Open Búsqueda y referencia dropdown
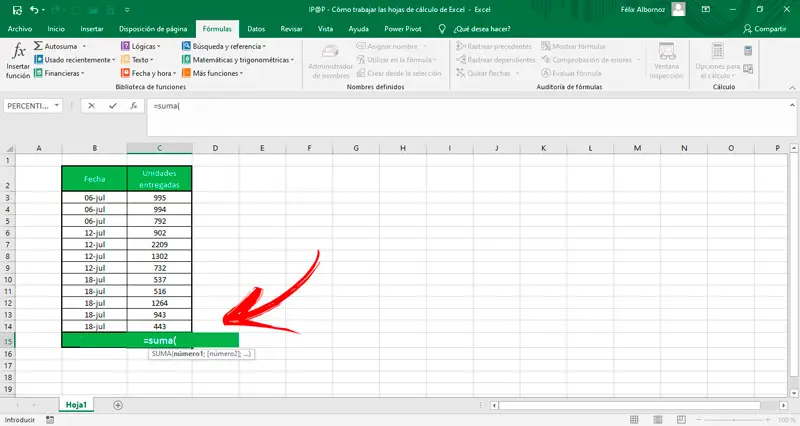The height and width of the screenshot is (426, 800). click(x=224, y=46)
